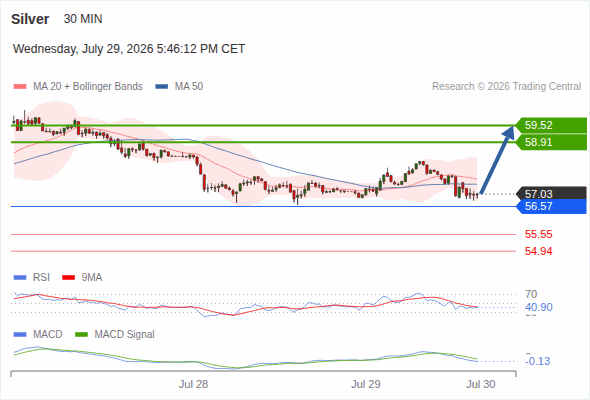Click the RSI value 40.90 label
This screenshot has width=590, height=400.
click(x=539, y=307)
